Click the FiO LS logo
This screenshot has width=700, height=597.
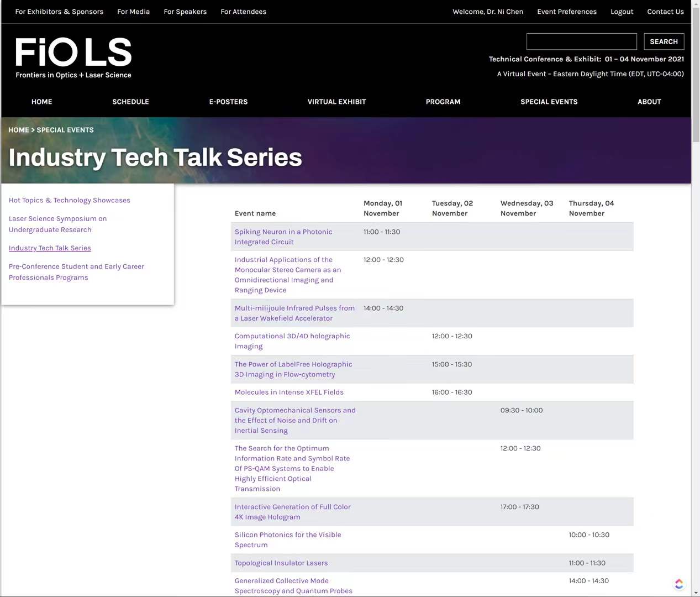pos(73,58)
